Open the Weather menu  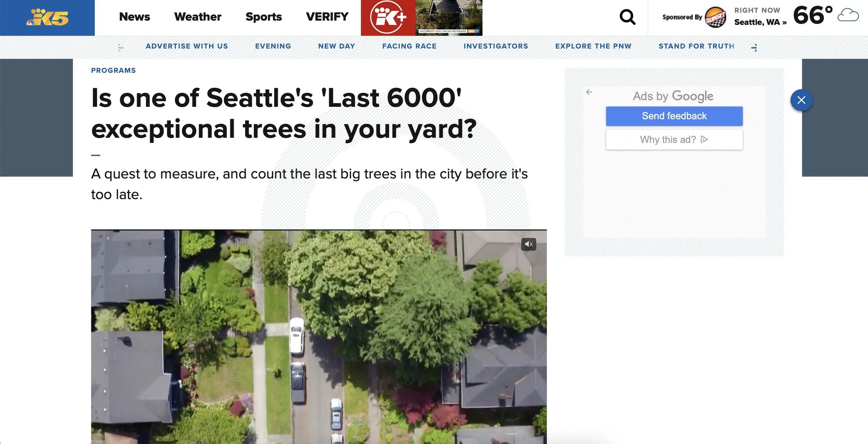(198, 17)
